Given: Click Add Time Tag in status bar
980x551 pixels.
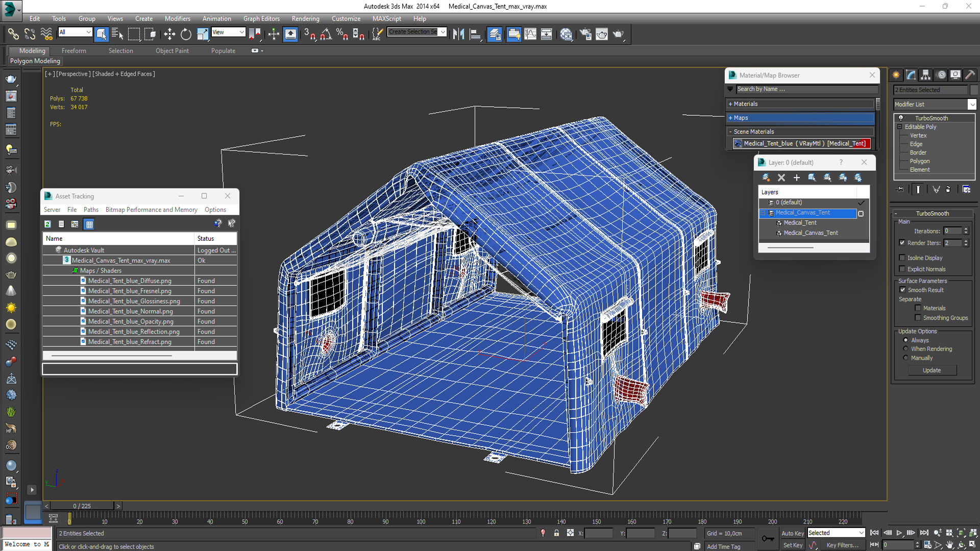Looking at the screenshot, I should tap(723, 546).
